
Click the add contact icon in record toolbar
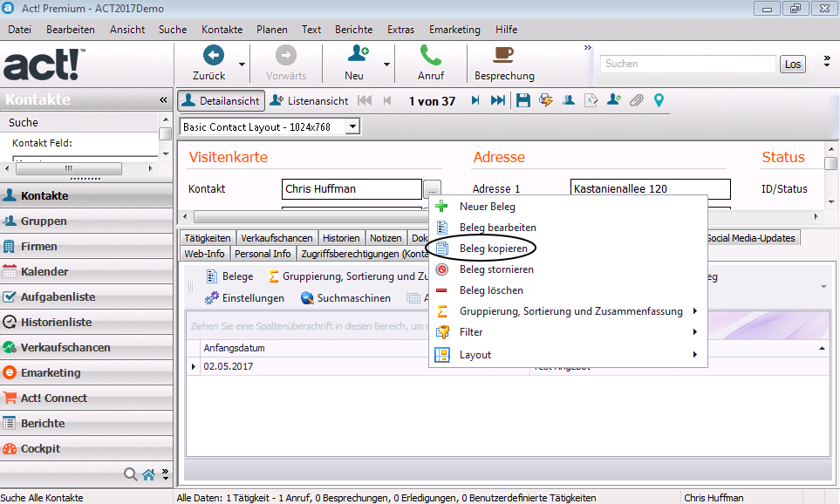coord(614,100)
